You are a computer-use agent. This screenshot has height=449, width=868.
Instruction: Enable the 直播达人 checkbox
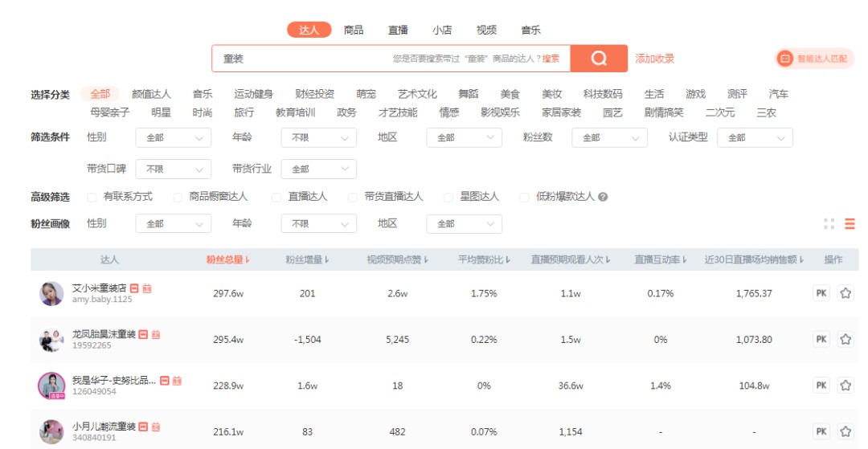(x=276, y=197)
